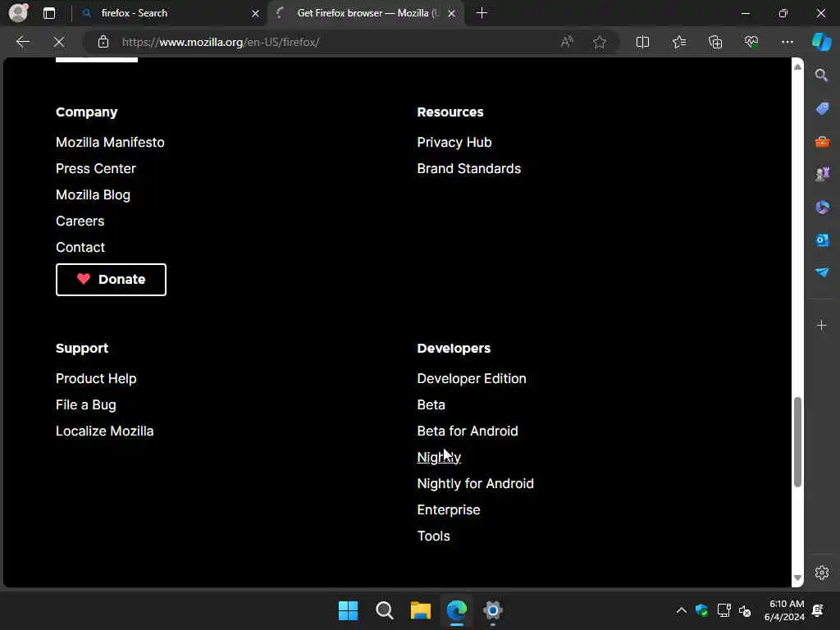Open the Enterprise link
The width and height of the screenshot is (840, 630).
tap(449, 509)
